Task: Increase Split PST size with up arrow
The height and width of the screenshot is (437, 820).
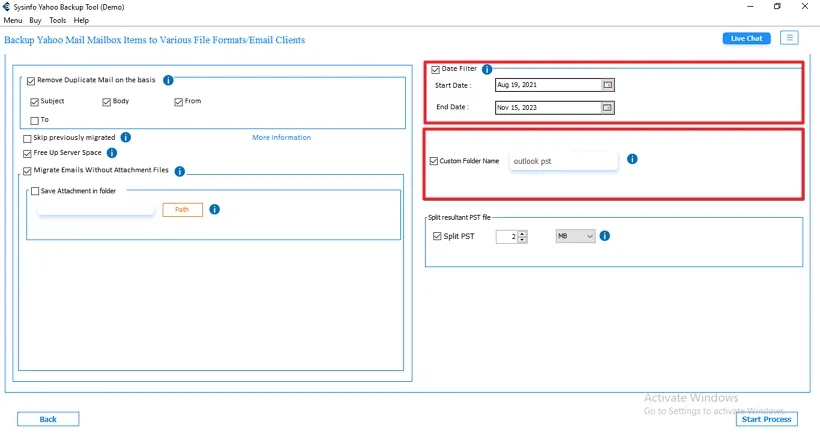Action: (x=522, y=233)
